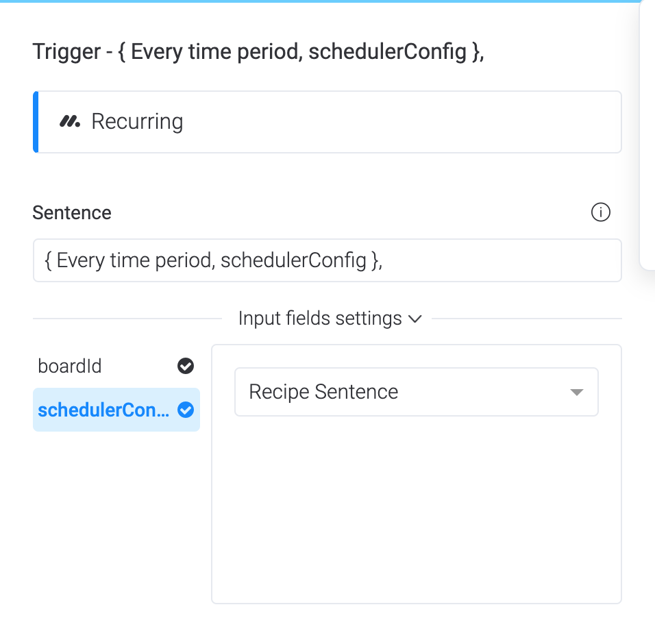Click the blue bar at top of page
This screenshot has height=644, width=655.
point(321,1)
